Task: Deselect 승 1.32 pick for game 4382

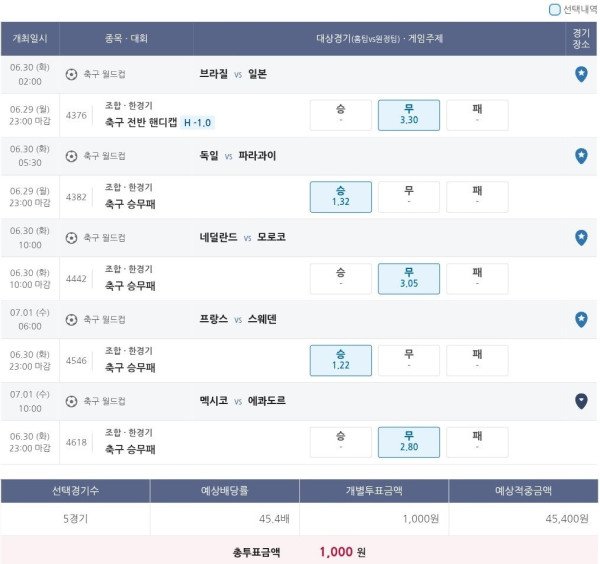Action: (x=341, y=197)
